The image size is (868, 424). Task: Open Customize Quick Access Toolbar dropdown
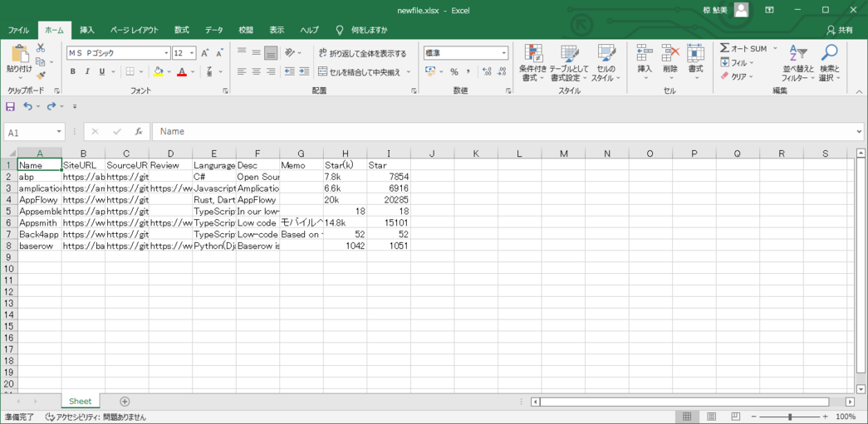tap(74, 106)
